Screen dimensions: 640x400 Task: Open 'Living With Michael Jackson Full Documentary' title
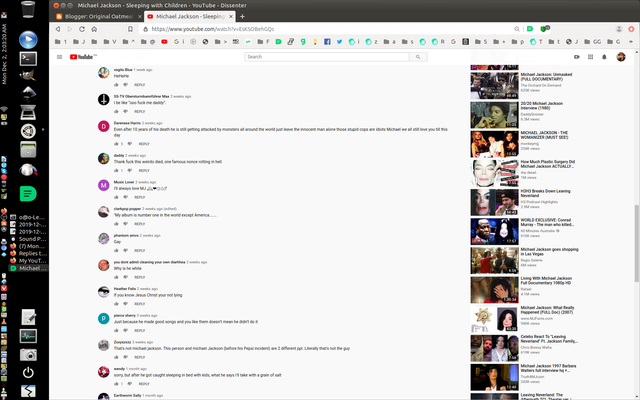click(x=546, y=280)
